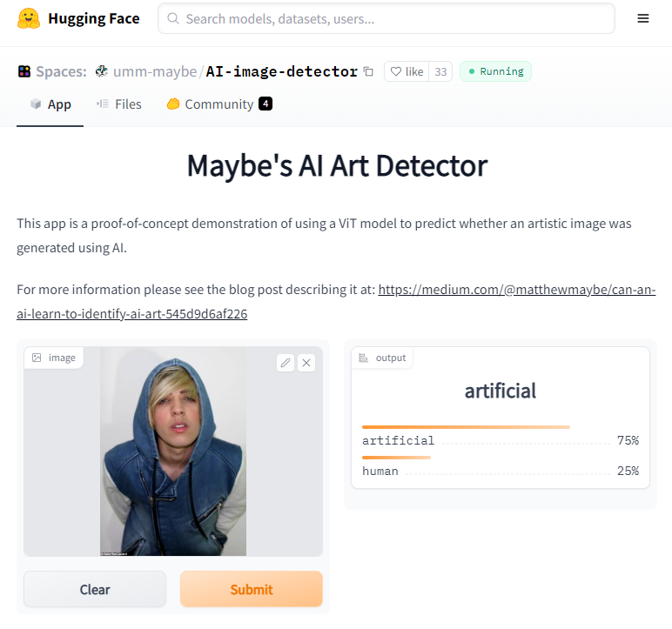Open the Community tab
This screenshot has width=672, height=629.
click(218, 104)
